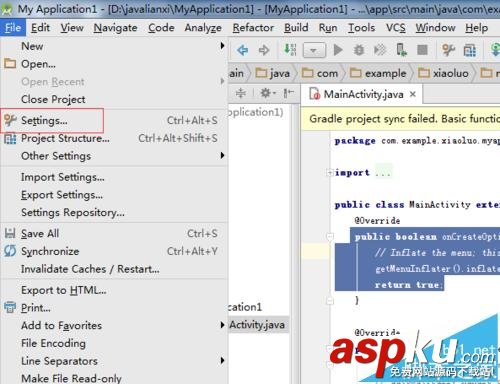Image resolution: width=500 pixels, height=384 pixels.
Task: Open the Code menu
Action: [x=161, y=28]
